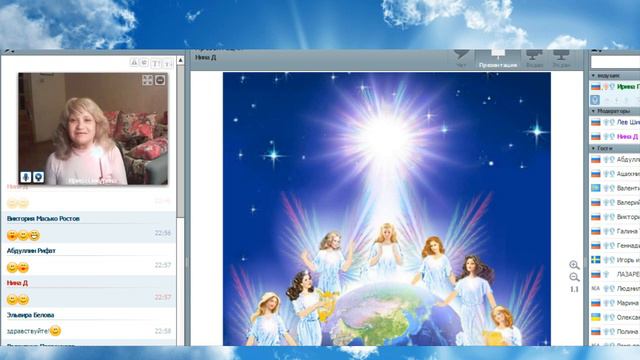Click the scroll-up arrow of the chat panel
The width and height of the screenshot is (640, 360).
coord(180,60)
